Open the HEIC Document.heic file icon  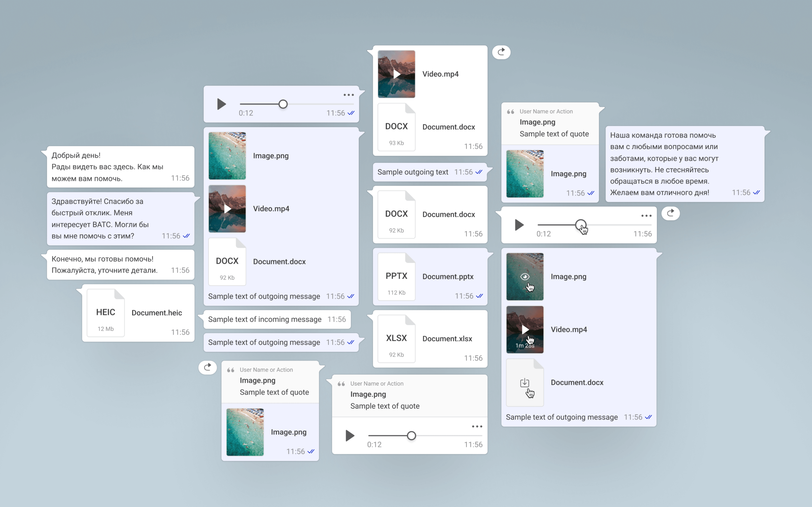(x=106, y=313)
